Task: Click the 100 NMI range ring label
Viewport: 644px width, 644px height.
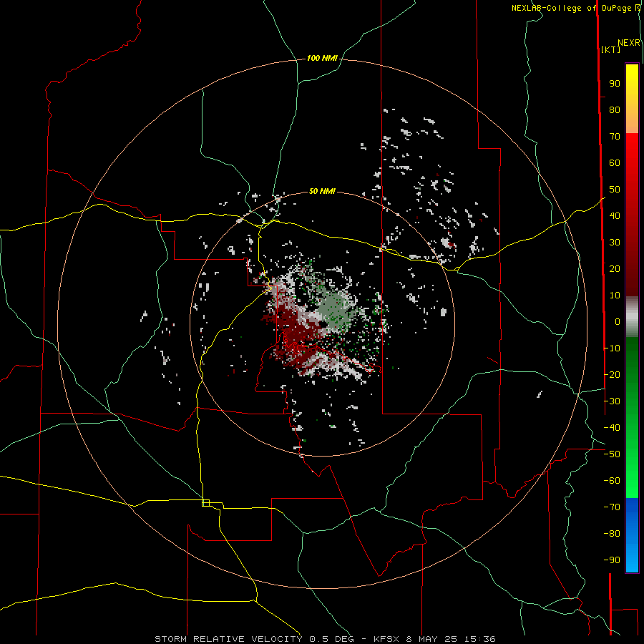Action: click(x=322, y=59)
